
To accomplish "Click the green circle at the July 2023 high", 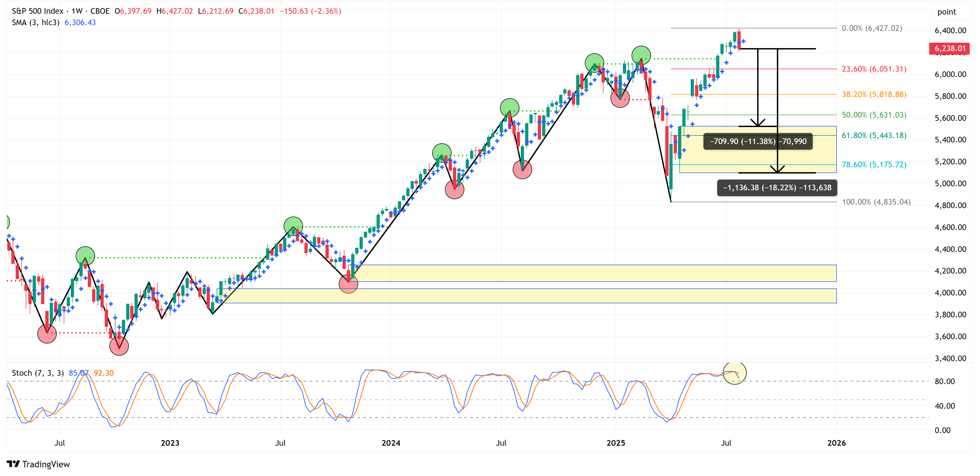I will pyautogui.click(x=293, y=226).
